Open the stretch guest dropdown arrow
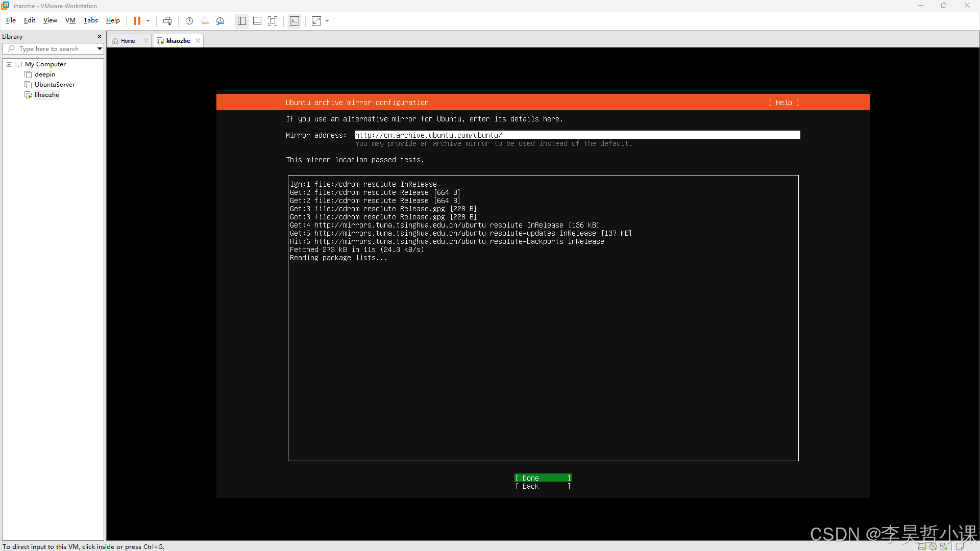 327,21
